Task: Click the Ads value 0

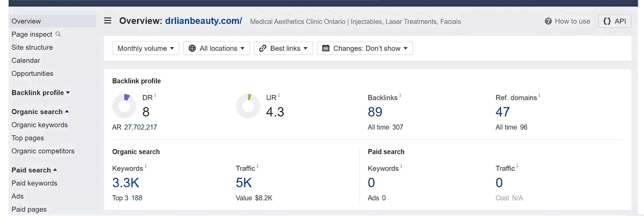Action: coord(384,198)
